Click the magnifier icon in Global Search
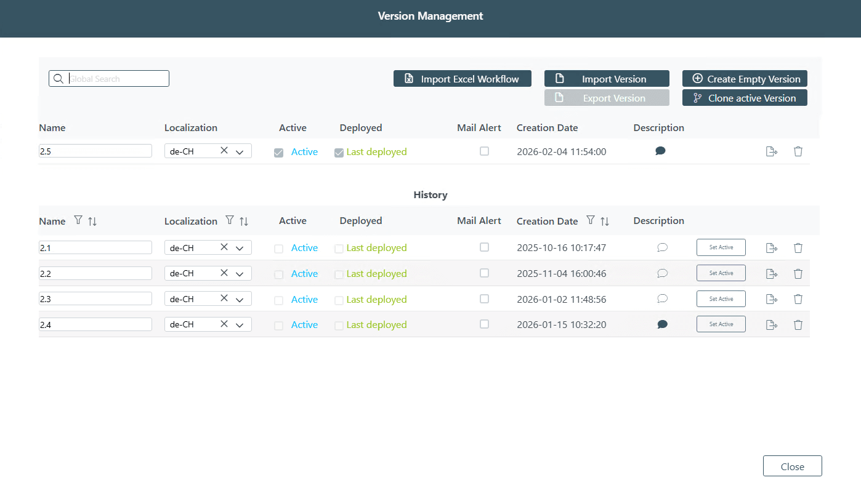Viewport: 861px width, 504px height. coord(59,78)
